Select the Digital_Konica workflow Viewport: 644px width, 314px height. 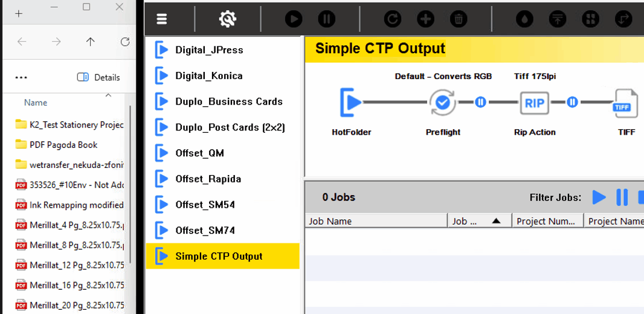point(222,76)
